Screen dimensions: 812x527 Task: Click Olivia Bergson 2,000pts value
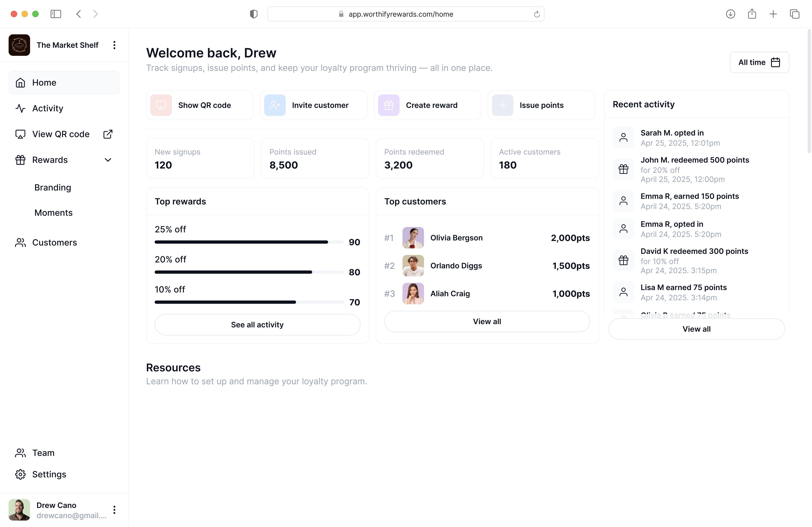(570, 238)
